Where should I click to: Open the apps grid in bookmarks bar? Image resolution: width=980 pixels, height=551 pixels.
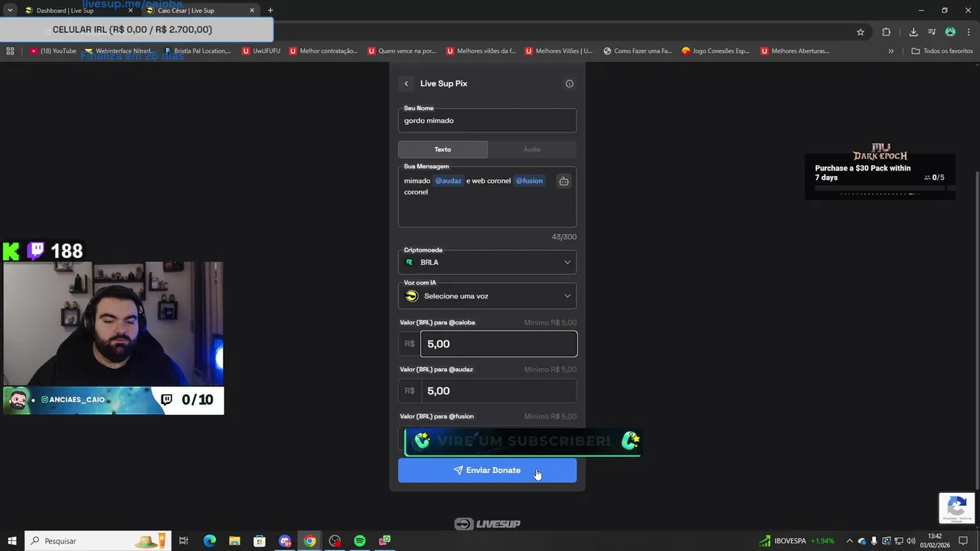pos(10,51)
